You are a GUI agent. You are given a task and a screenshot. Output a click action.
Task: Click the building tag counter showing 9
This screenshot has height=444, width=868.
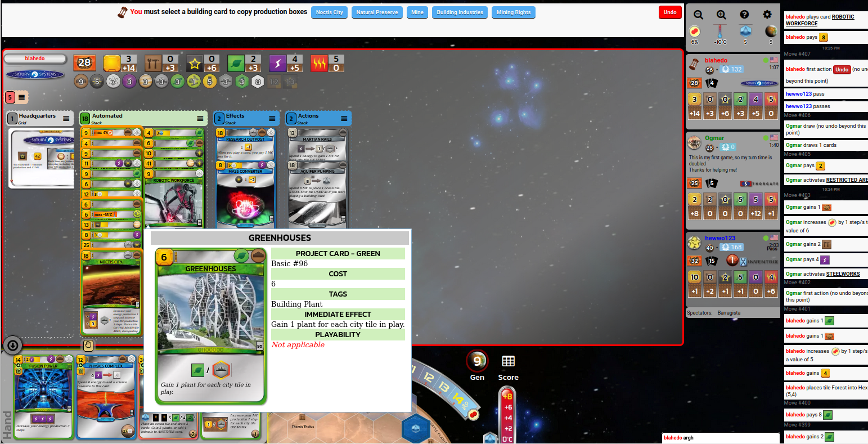click(x=81, y=82)
